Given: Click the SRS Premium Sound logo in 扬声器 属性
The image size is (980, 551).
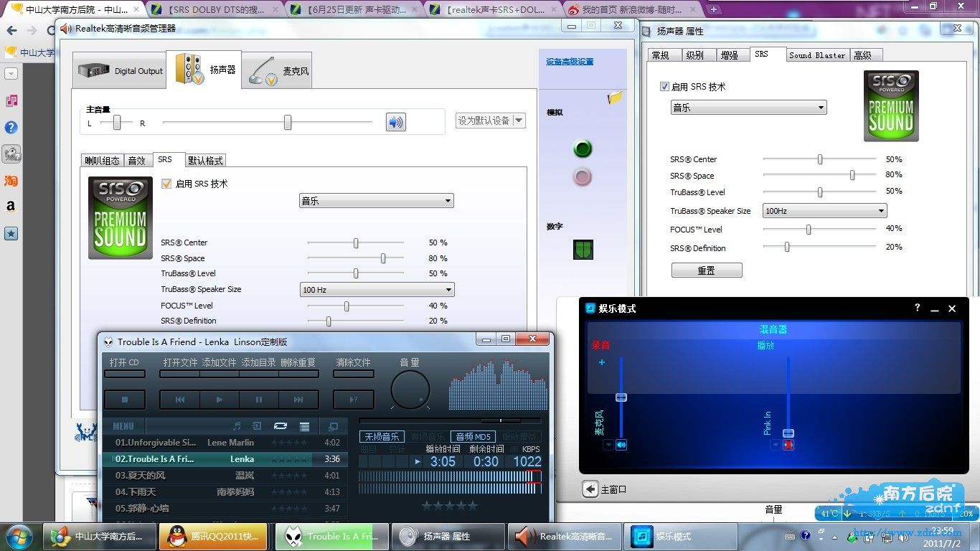Looking at the screenshot, I should click(891, 105).
